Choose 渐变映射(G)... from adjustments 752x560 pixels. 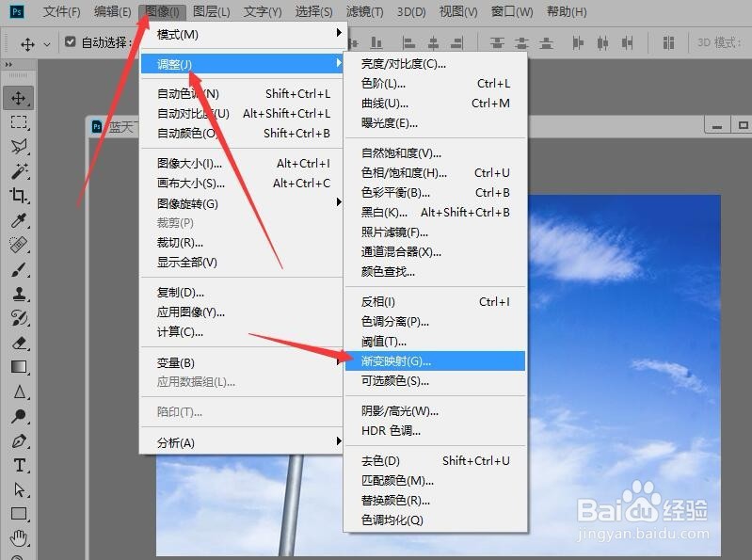(435, 361)
